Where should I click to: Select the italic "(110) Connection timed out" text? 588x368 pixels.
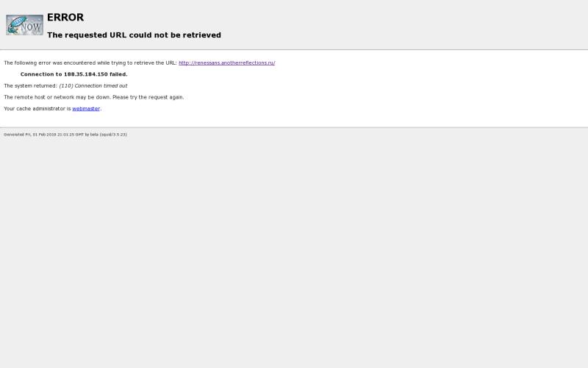(x=93, y=86)
